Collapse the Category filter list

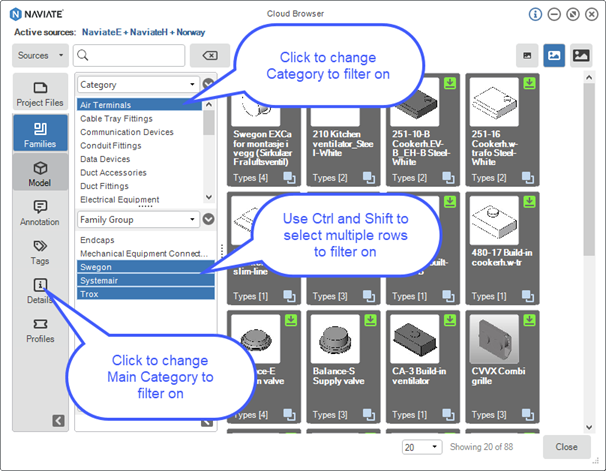(x=208, y=83)
